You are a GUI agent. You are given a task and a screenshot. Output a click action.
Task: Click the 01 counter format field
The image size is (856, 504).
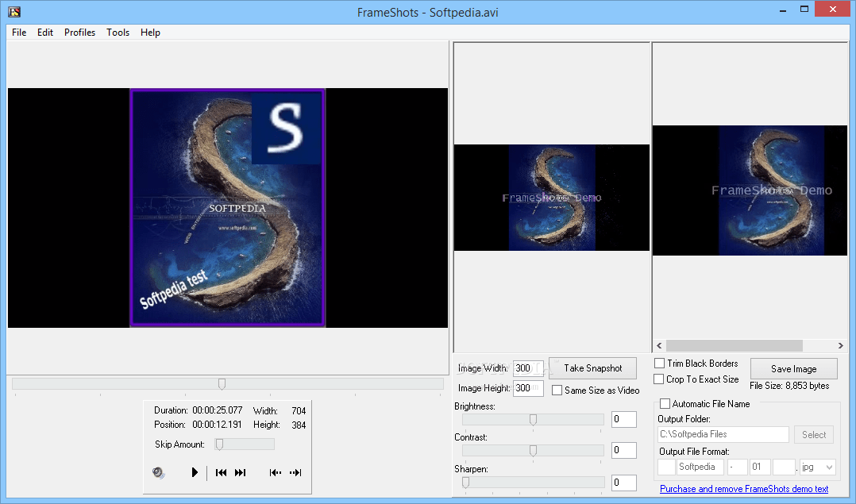[x=760, y=467]
